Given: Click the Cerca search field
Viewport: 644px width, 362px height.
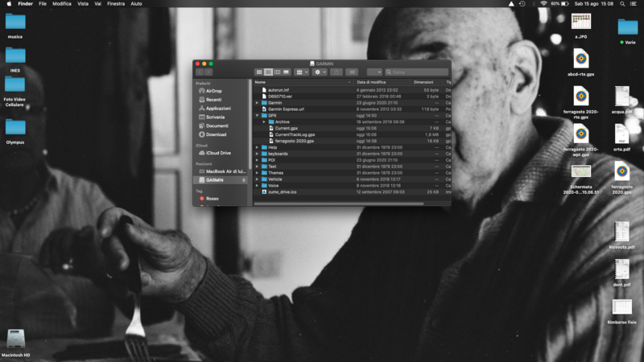Looking at the screenshot, I should [416, 72].
